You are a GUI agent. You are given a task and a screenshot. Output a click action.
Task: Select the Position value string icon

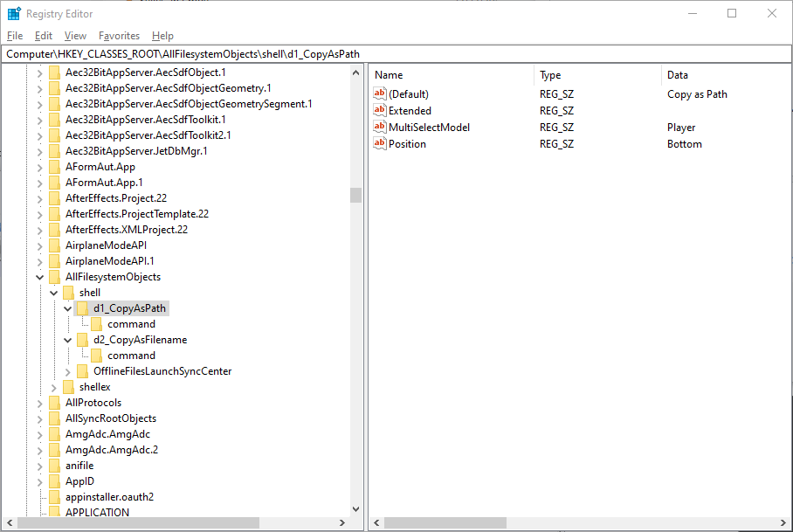point(380,143)
